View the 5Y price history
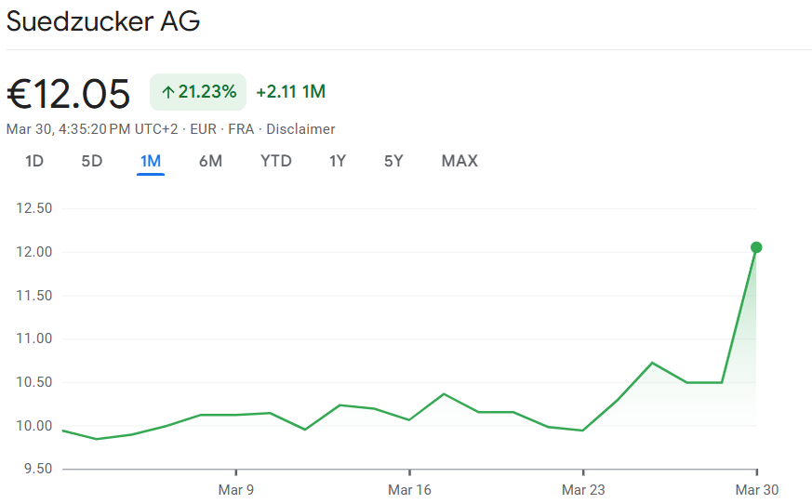Image resolution: width=812 pixels, height=504 pixels. coord(393,161)
